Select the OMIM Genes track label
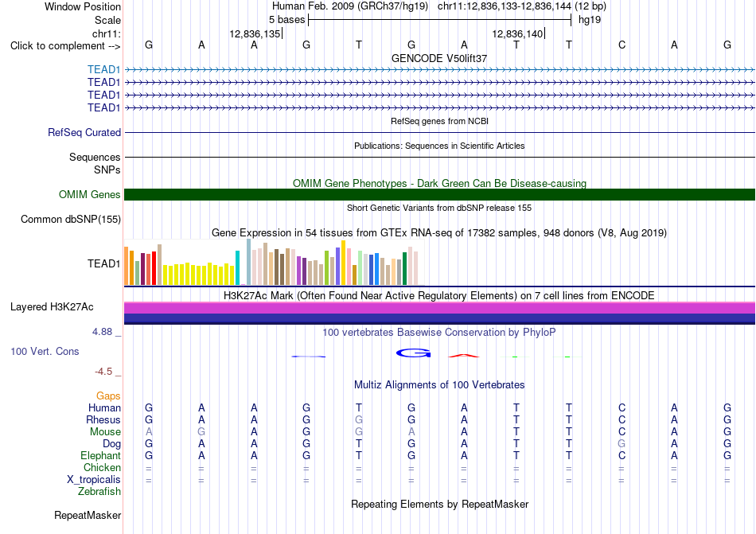The height and width of the screenshot is (534, 756). tap(90, 194)
